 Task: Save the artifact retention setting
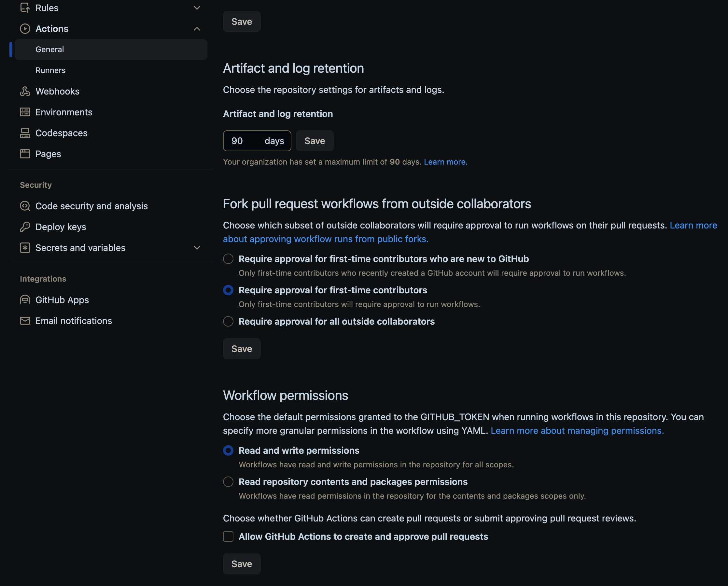(x=315, y=140)
